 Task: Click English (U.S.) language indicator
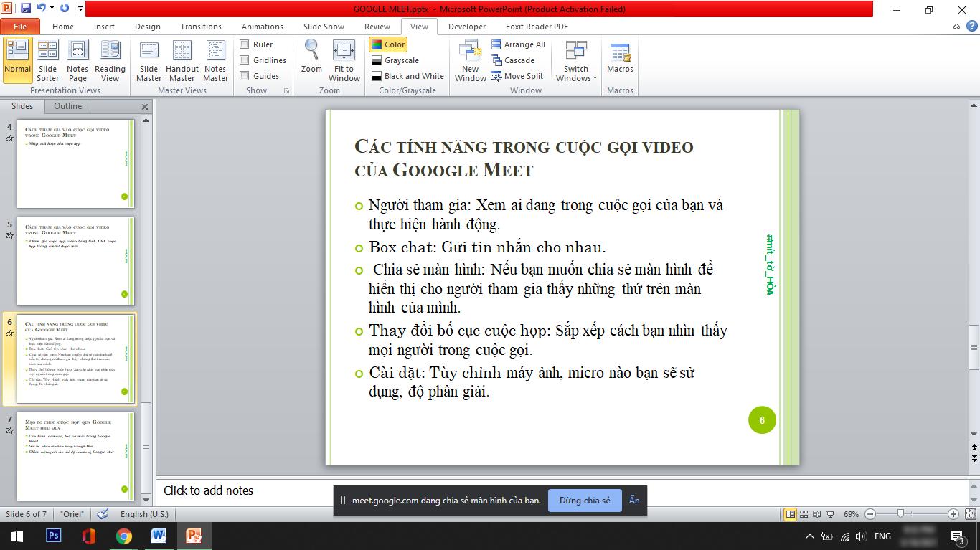pyautogui.click(x=144, y=514)
